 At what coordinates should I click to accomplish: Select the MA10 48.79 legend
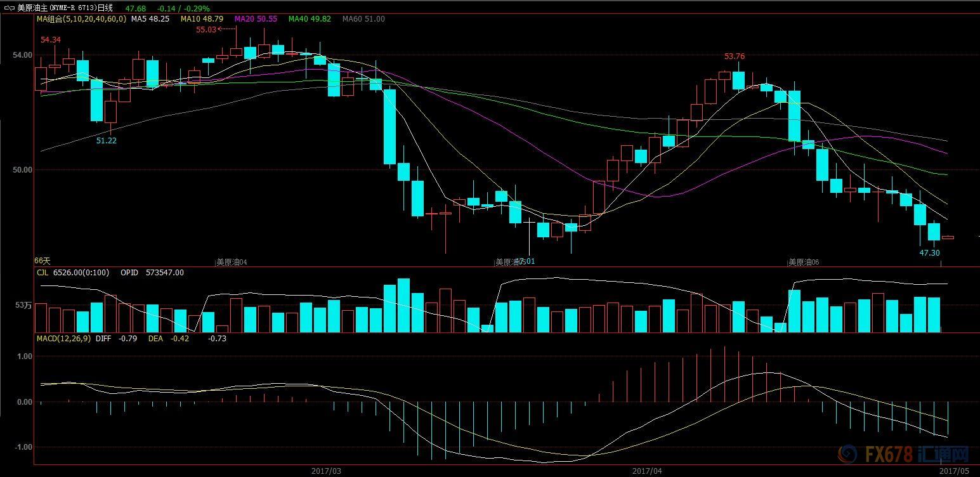[202, 19]
